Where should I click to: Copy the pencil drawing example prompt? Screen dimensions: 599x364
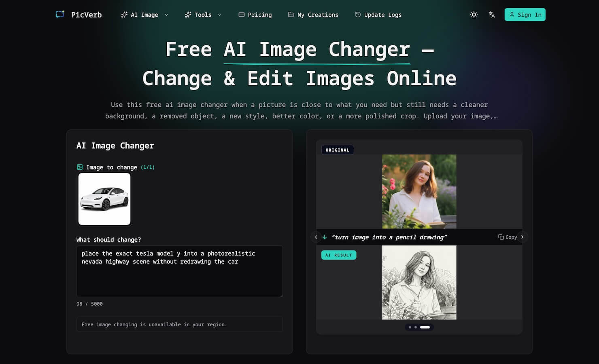tap(508, 237)
